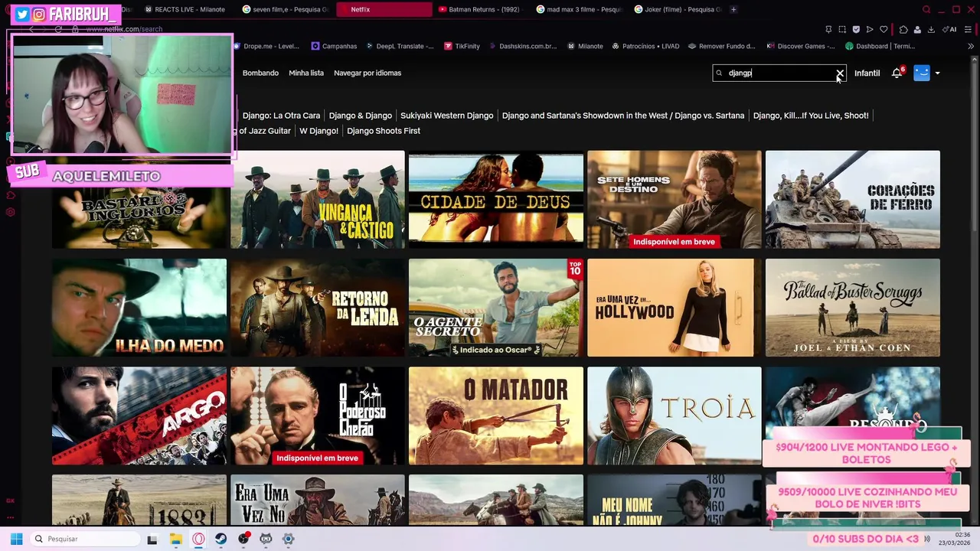Select suggestion 'Django & Django'
The image size is (980, 551).
[361, 116]
